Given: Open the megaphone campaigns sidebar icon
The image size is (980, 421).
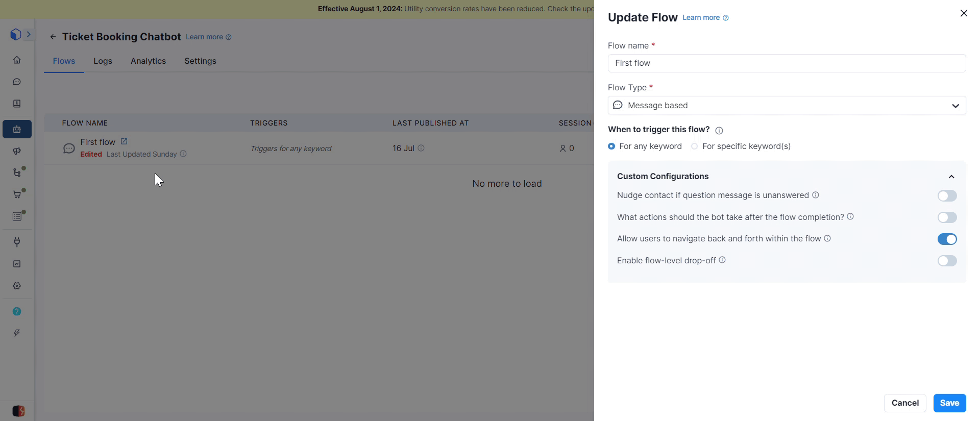Looking at the screenshot, I should pyautogui.click(x=17, y=151).
